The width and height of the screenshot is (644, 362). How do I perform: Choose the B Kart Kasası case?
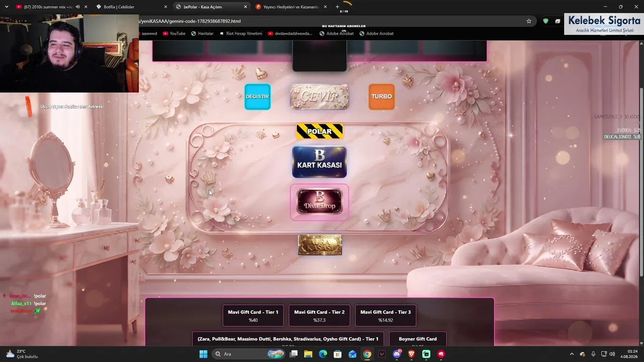[x=319, y=162]
